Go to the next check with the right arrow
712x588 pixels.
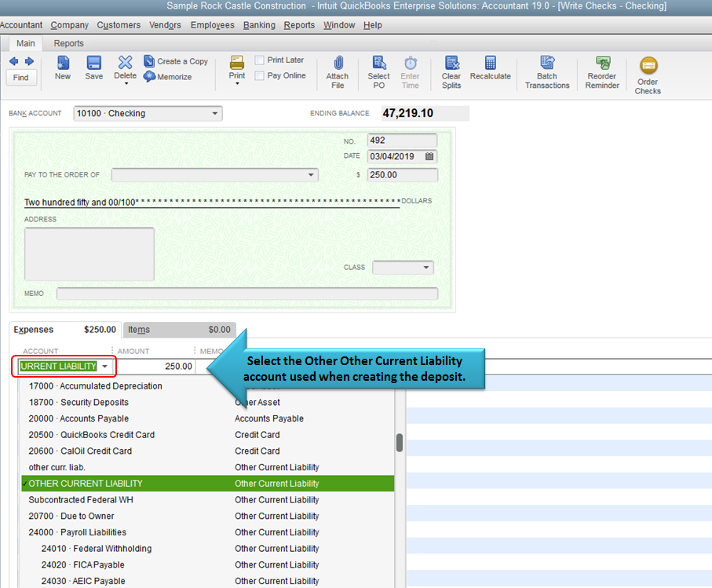click(x=29, y=61)
